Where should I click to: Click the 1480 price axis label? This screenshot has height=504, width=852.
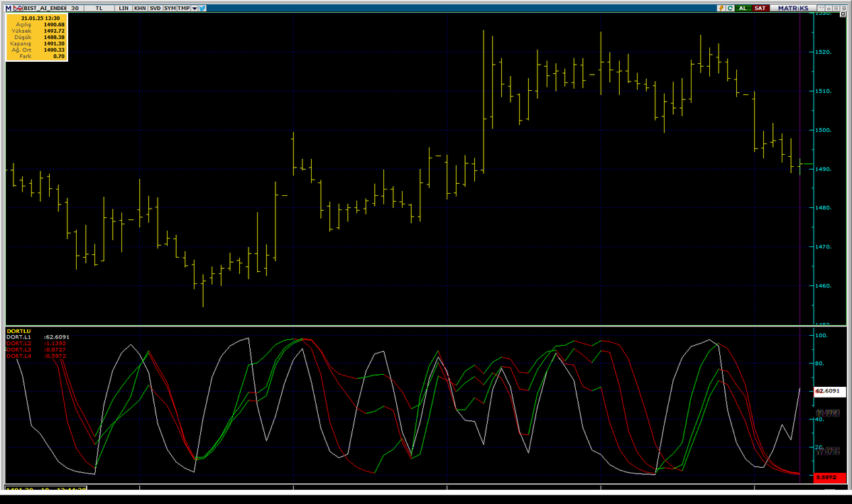click(823, 208)
